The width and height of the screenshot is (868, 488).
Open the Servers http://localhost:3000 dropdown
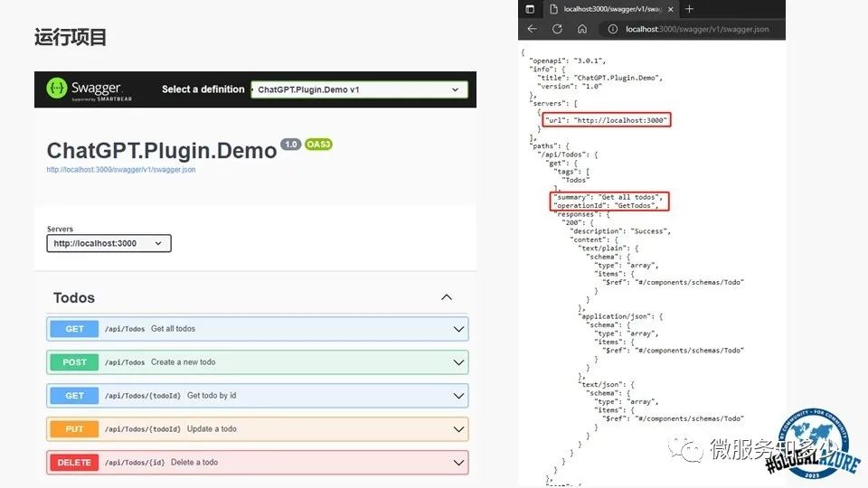(x=109, y=243)
